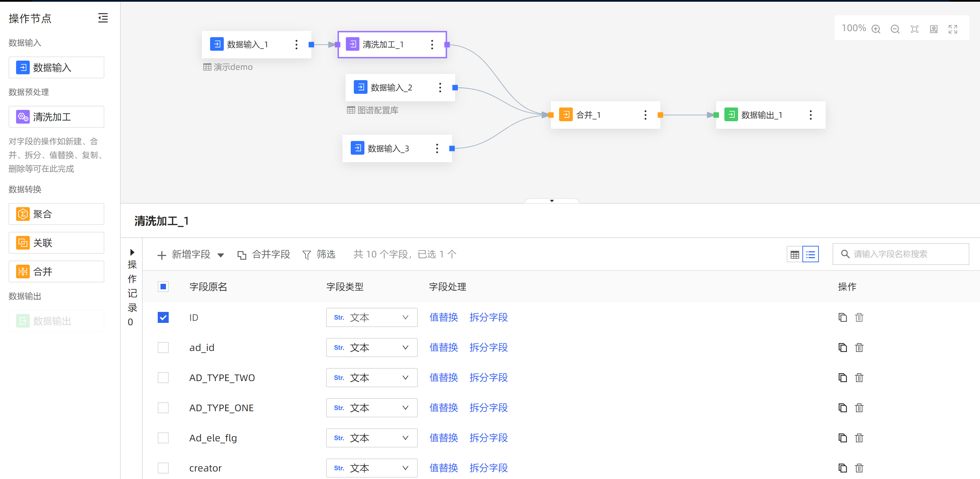
Task: Copy the Ad_ele_flg field
Action: coord(843,438)
